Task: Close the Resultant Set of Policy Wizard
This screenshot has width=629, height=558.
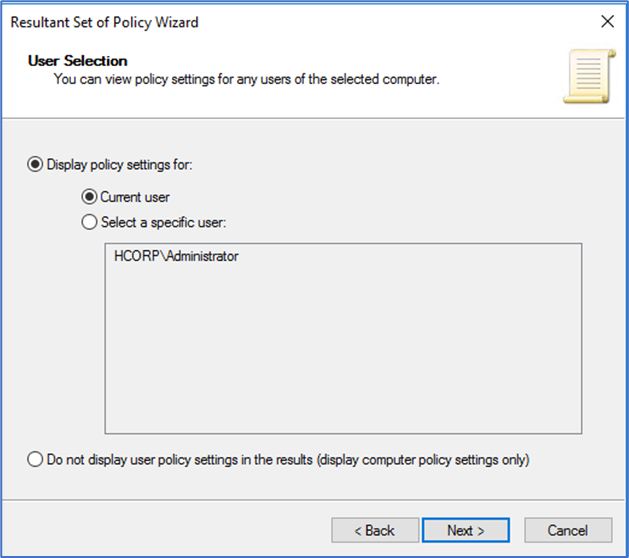Action: click(606, 20)
